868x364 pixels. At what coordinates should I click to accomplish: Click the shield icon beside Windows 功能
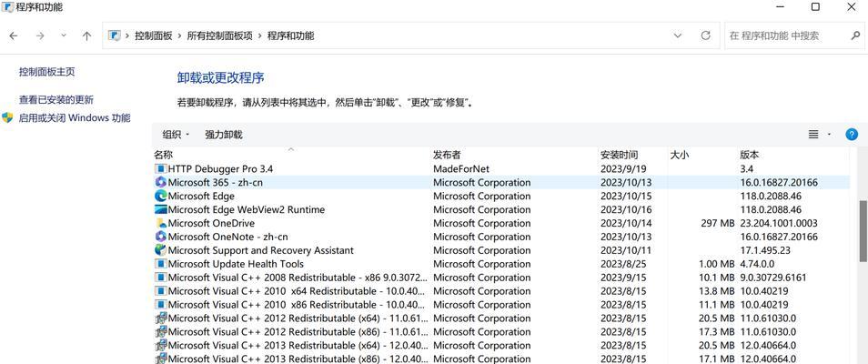[7, 118]
